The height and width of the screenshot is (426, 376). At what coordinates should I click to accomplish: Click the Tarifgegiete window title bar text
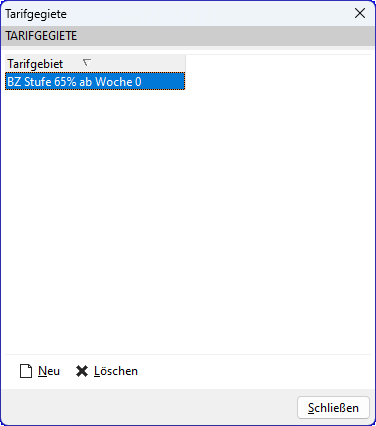click(x=36, y=14)
